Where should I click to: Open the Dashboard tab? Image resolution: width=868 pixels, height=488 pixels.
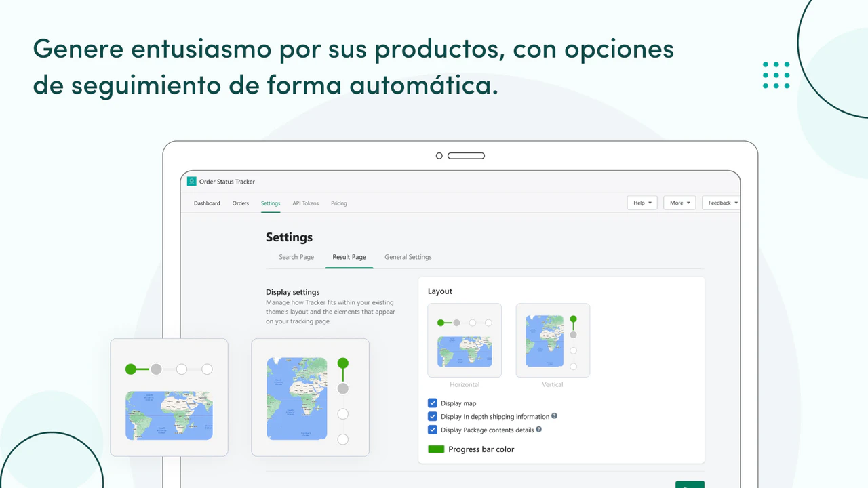click(207, 203)
